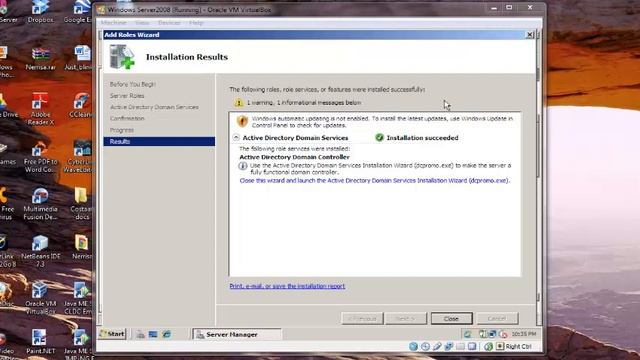Click the VirtualBox optical disk indicator

(x=425, y=347)
